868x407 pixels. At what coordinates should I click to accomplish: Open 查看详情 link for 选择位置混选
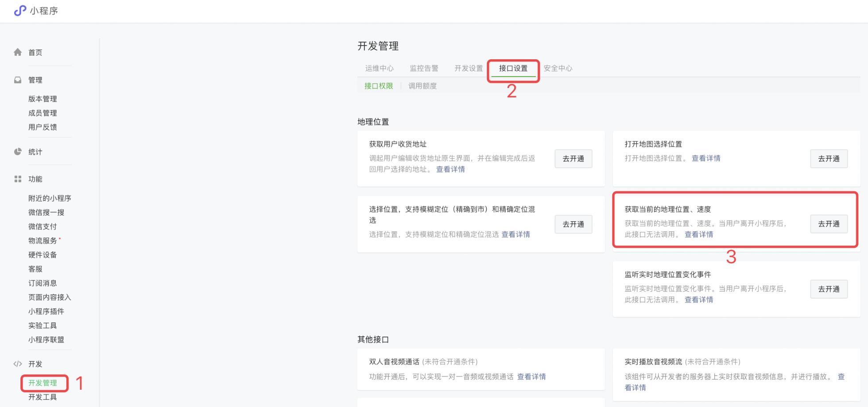pyautogui.click(x=515, y=234)
